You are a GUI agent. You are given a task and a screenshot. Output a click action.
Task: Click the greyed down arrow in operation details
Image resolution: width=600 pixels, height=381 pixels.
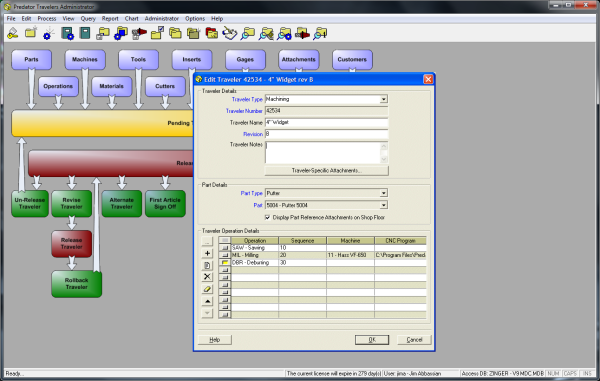coord(207,313)
